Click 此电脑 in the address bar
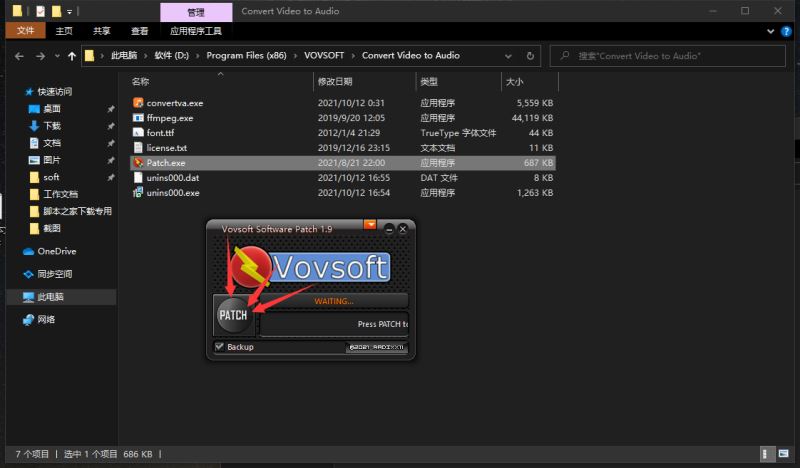The height and width of the screenshot is (468, 800). click(124, 56)
